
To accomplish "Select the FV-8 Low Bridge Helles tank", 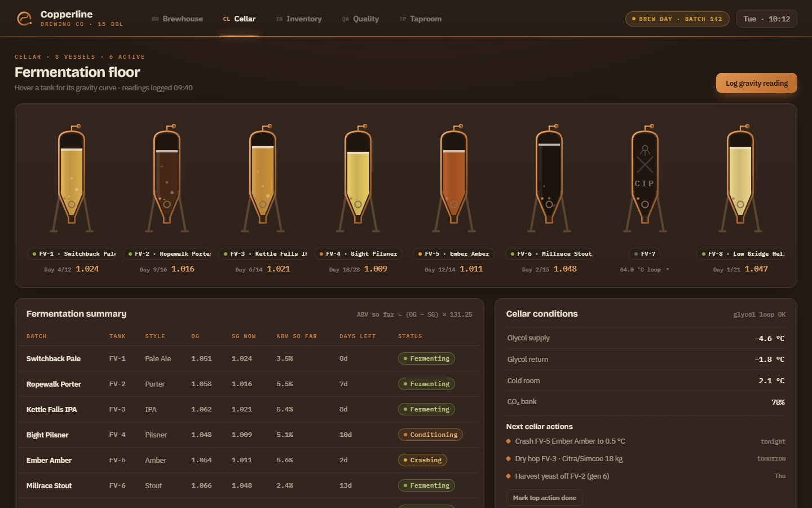I will [x=740, y=178].
